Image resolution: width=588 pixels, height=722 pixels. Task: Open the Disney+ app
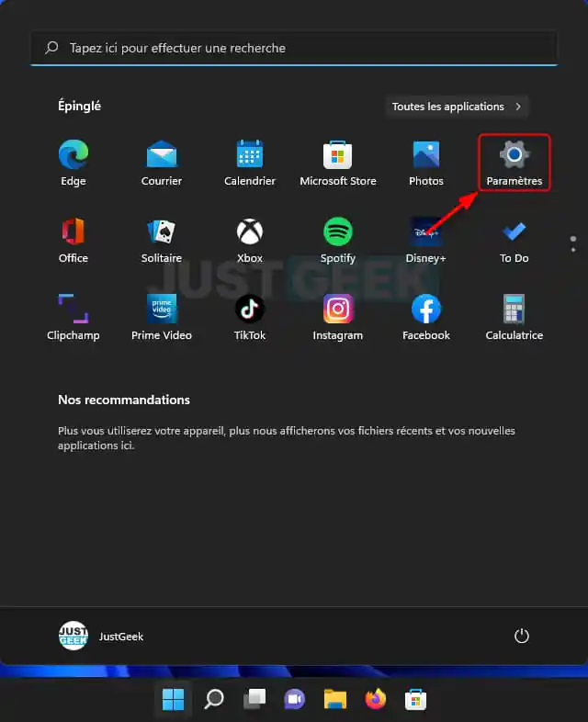coord(426,240)
